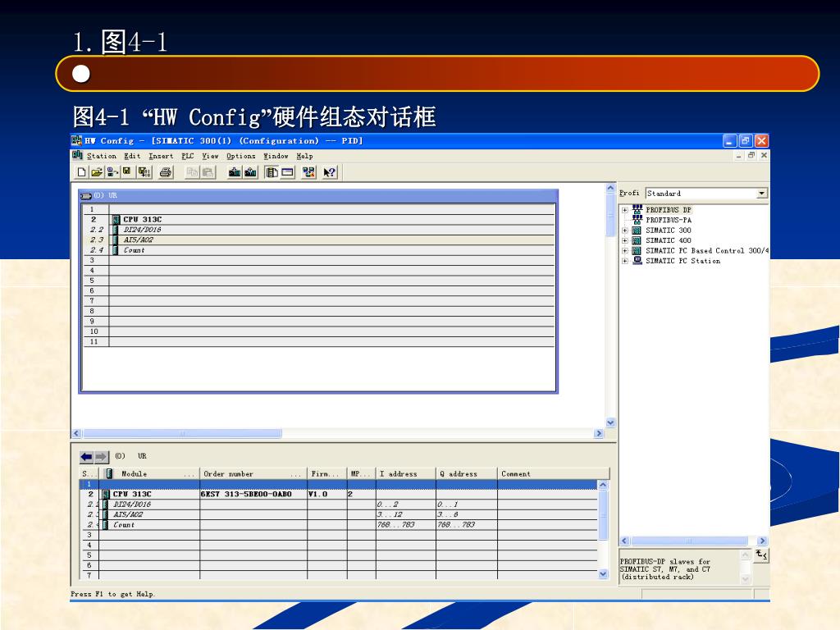Image resolution: width=840 pixels, height=630 pixels.
Task: Open the PLC menu
Action: [x=188, y=156]
